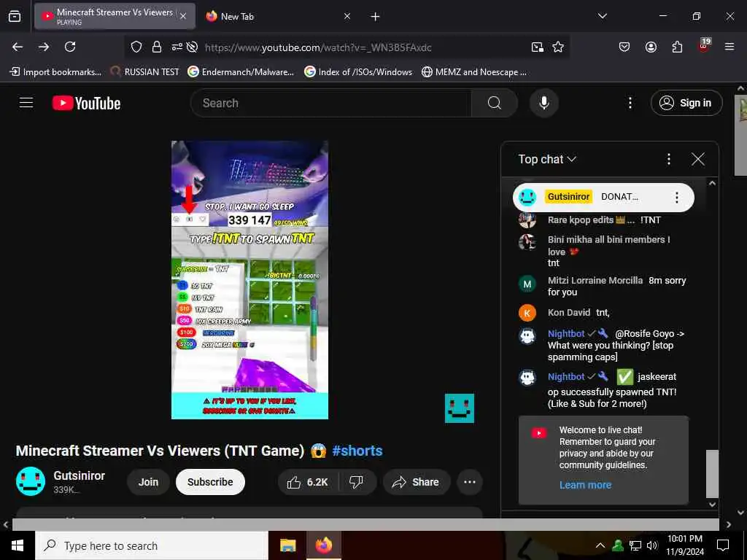Image resolution: width=747 pixels, height=560 pixels.
Task: Open site permissions icon in address bar
Action: tap(177, 47)
